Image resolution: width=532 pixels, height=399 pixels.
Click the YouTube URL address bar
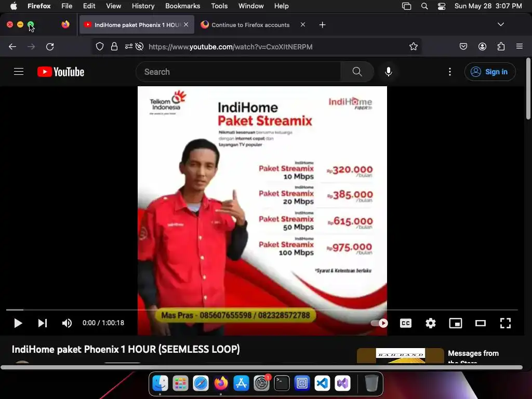(x=230, y=47)
